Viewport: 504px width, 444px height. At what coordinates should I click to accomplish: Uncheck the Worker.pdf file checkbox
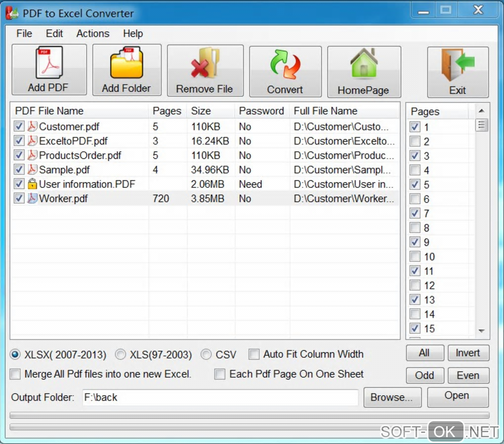tap(19, 198)
